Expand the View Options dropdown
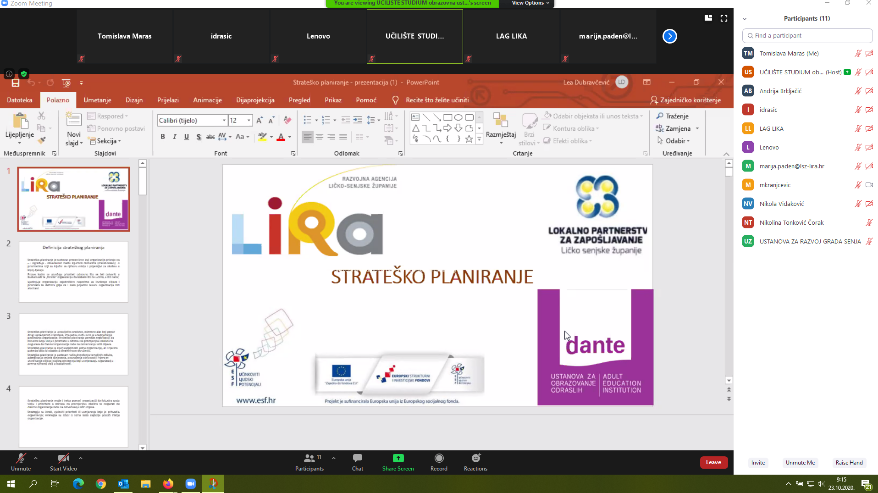Image resolution: width=878 pixels, height=493 pixels. tap(530, 4)
